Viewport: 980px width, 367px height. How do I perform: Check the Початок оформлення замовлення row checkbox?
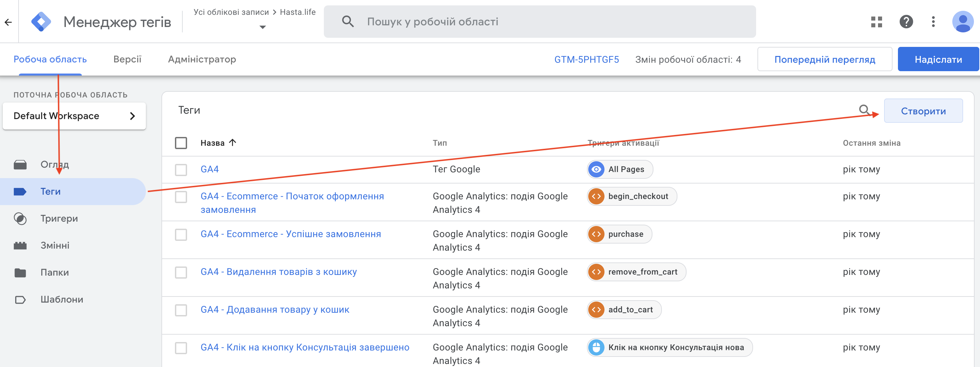(x=181, y=197)
